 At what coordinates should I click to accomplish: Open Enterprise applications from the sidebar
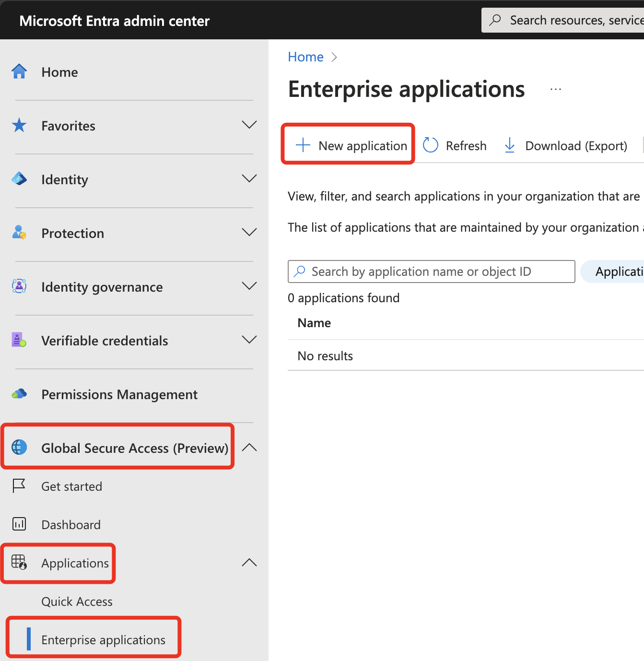pyautogui.click(x=103, y=639)
